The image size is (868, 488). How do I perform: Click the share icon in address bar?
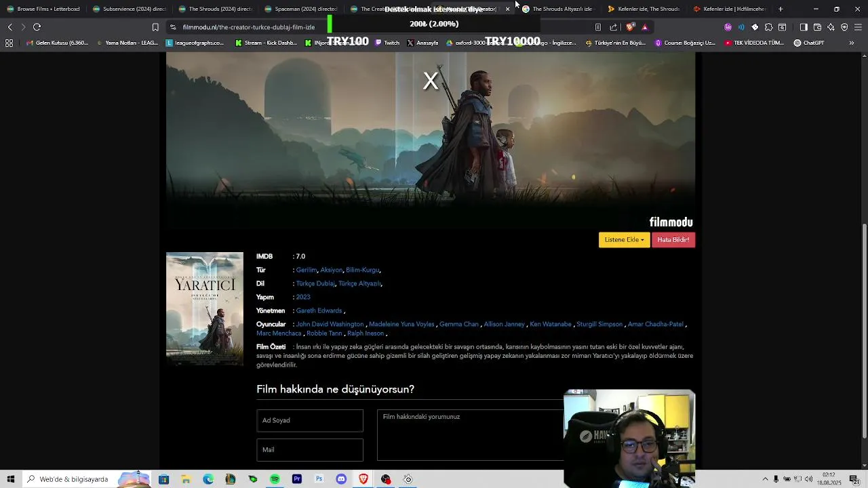pyautogui.click(x=614, y=27)
